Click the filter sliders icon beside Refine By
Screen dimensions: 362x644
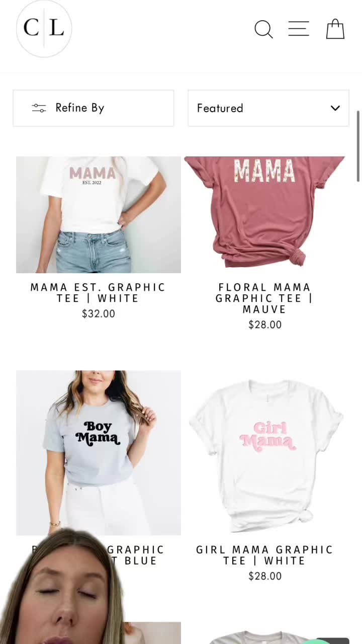[x=39, y=108]
